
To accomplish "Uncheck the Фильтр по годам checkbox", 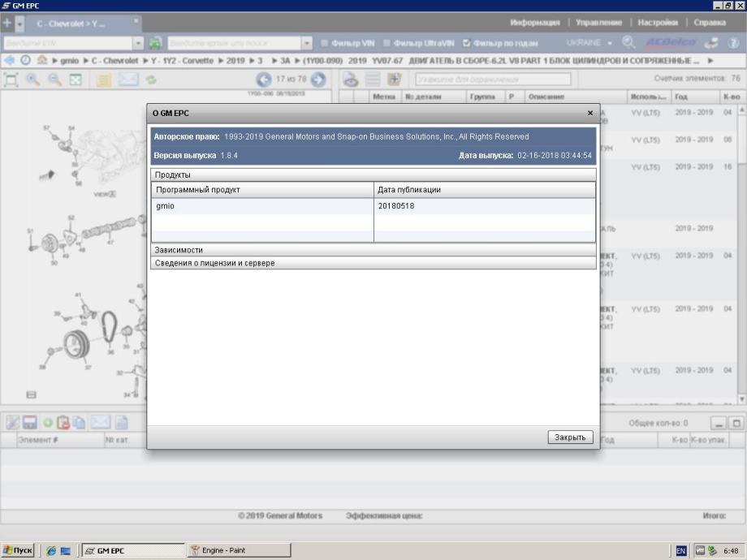I will click(x=466, y=43).
